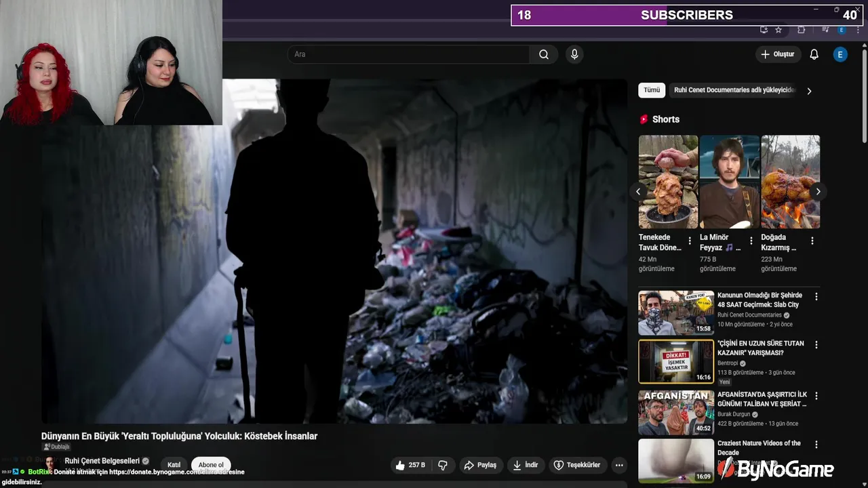This screenshot has height=488, width=868.
Task: Show next Shorts with right arrow
Action: 818,192
